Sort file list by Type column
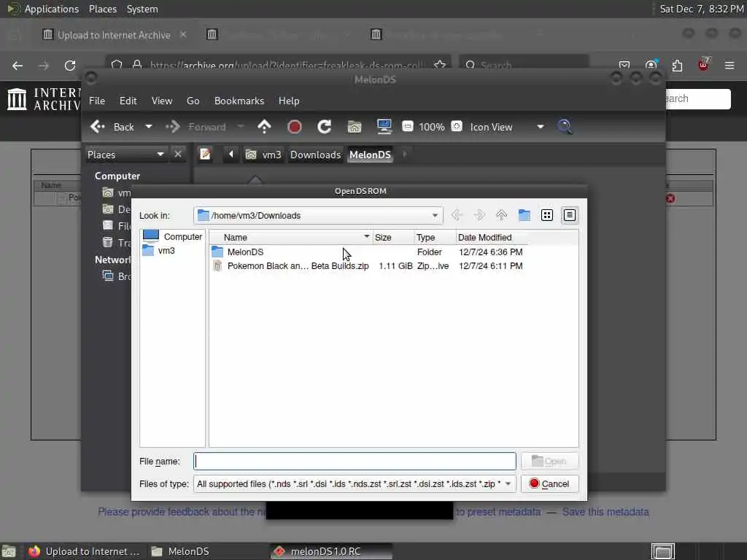Image resolution: width=747 pixels, height=560 pixels. point(435,237)
